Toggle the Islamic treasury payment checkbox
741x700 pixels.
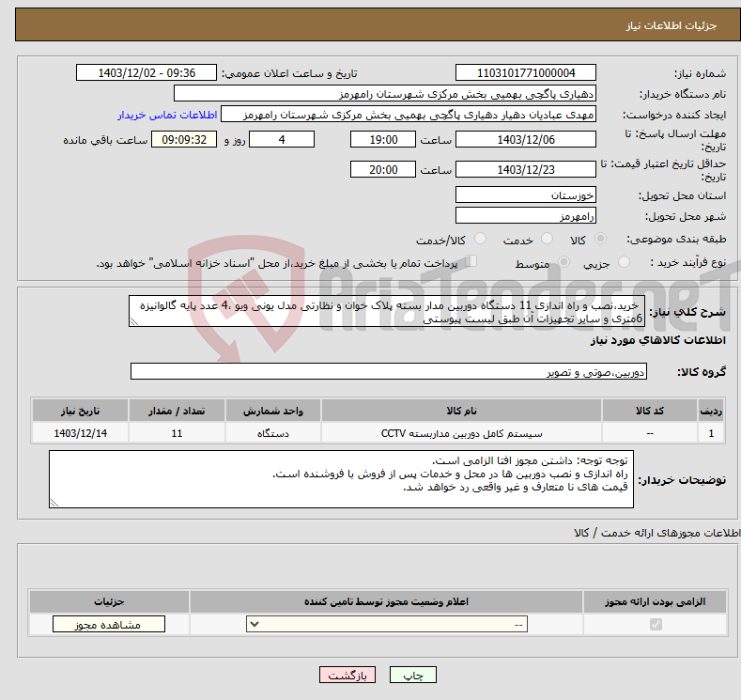point(471,261)
